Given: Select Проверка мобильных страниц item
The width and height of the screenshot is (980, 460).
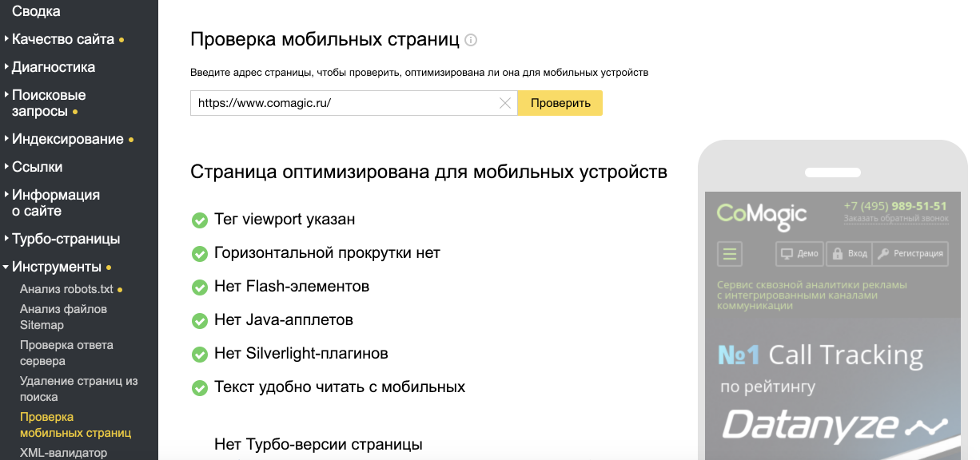Looking at the screenshot, I should pyautogui.click(x=75, y=425).
